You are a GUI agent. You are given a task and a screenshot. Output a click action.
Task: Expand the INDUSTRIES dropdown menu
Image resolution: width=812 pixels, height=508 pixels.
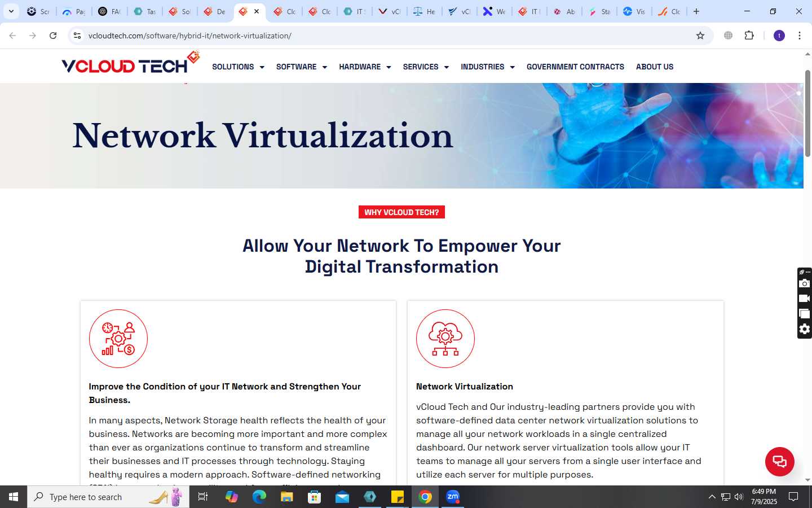point(488,67)
